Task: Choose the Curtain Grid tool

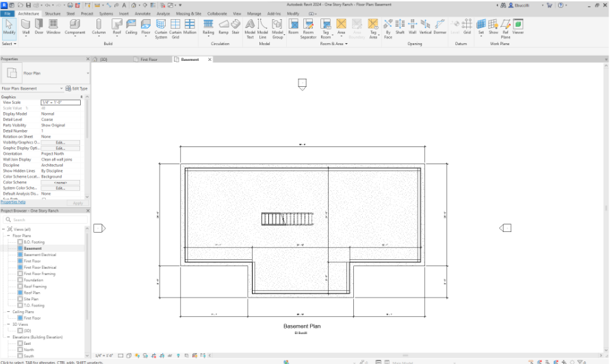Action: point(175,29)
